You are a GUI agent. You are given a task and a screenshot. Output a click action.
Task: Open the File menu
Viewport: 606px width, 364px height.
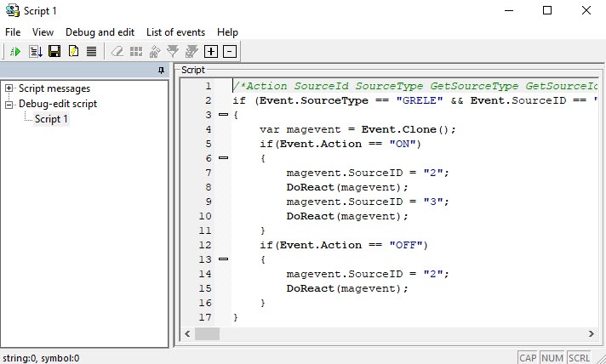[x=13, y=31]
